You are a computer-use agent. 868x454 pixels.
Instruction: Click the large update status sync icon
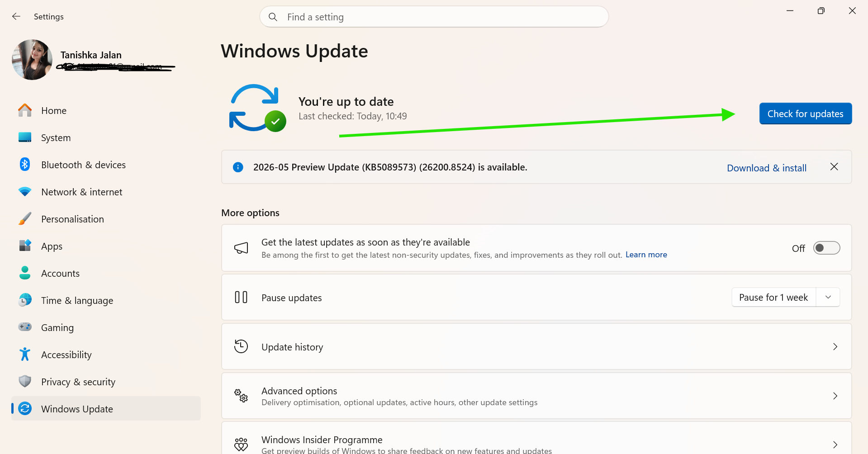coord(257,108)
